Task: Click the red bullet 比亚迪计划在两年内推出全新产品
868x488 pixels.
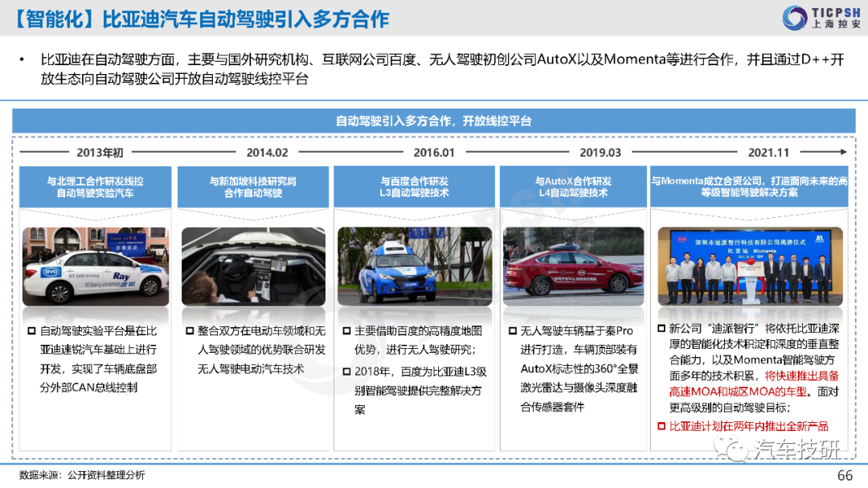Action: (x=748, y=426)
